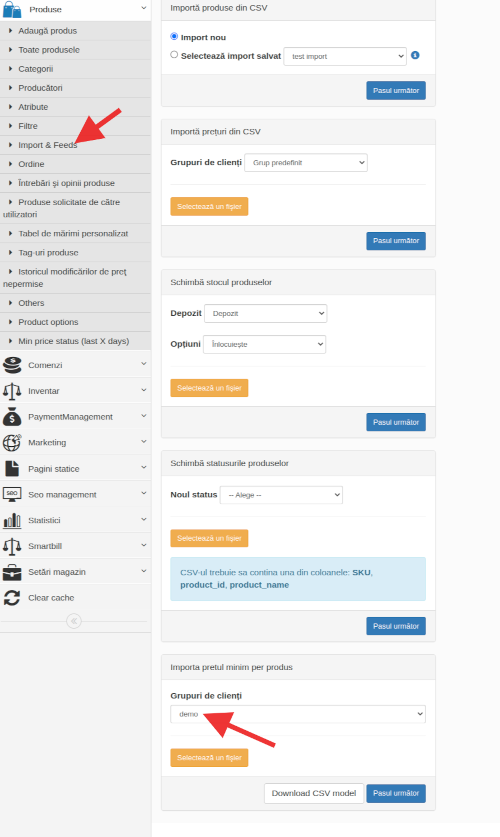Click the Download CSV model button

pos(314,793)
